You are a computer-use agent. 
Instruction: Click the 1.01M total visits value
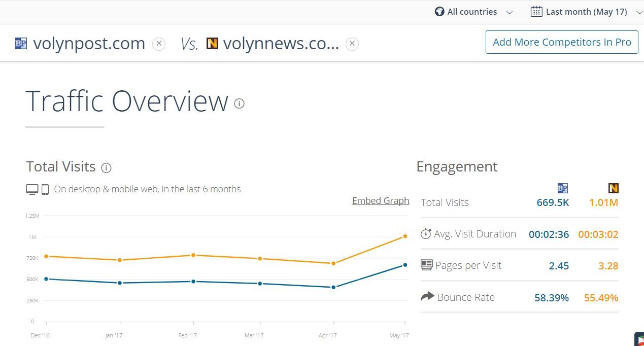(603, 203)
